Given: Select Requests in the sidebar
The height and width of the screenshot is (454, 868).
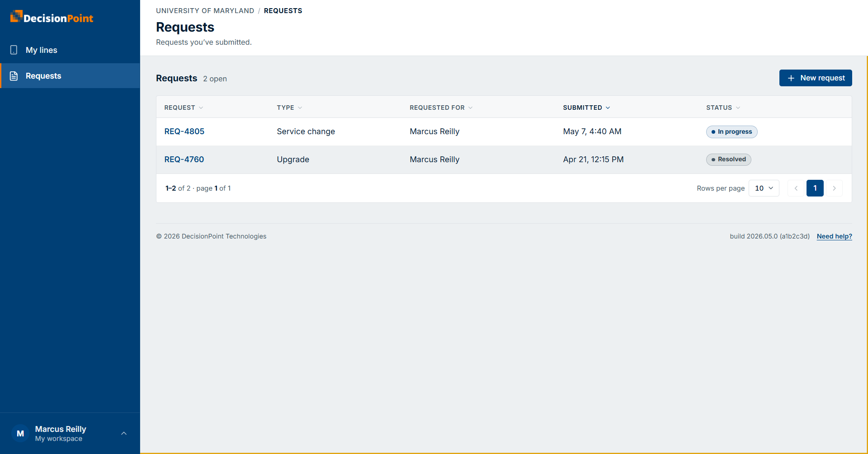Looking at the screenshot, I should 70,76.
